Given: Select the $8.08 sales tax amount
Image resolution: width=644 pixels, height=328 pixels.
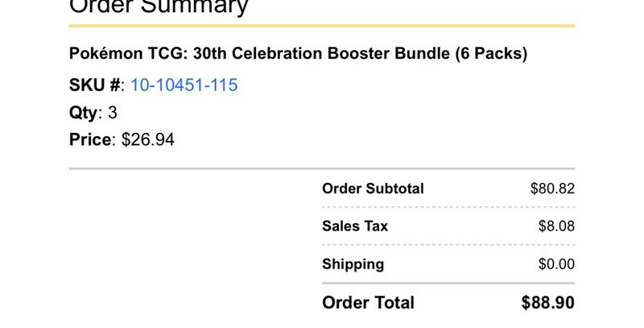Looking at the screenshot, I should [556, 226].
